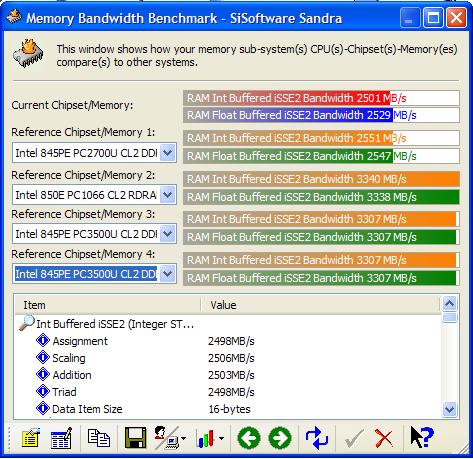This screenshot has width=473, height=459.
Task: Select the Intel 845PE PC2700U combo box text
Action: click(x=86, y=153)
